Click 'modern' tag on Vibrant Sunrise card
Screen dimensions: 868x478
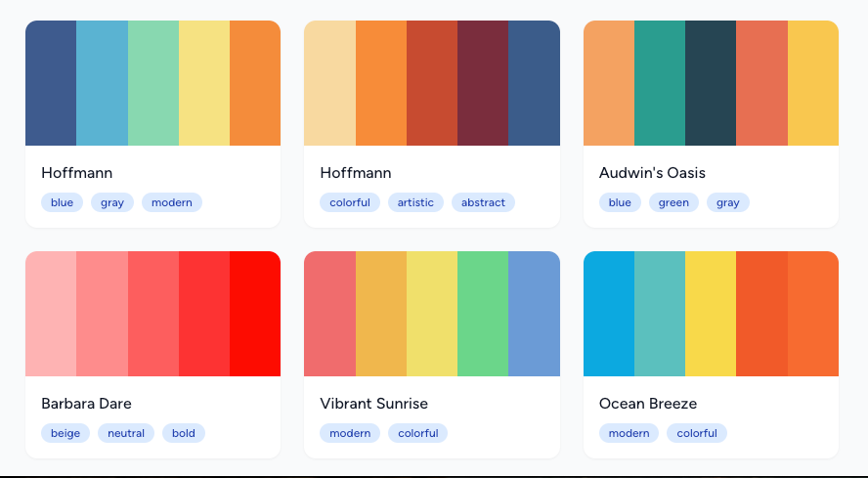click(x=350, y=433)
